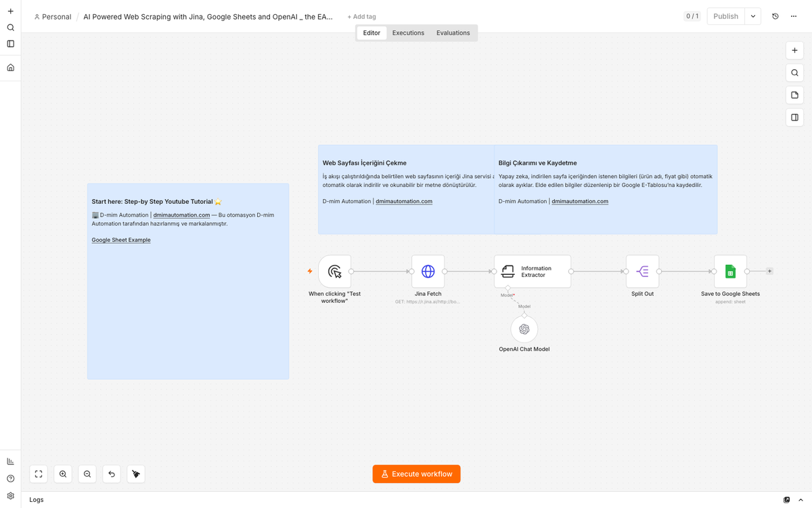Tidy up workflow nodes icon
The height and width of the screenshot is (508, 812).
click(136, 474)
